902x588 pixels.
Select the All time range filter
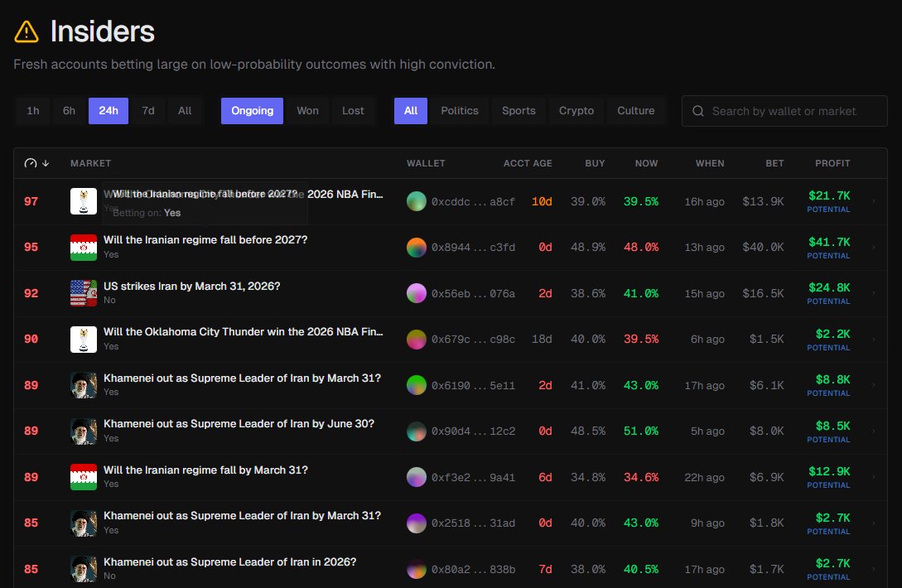185,111
